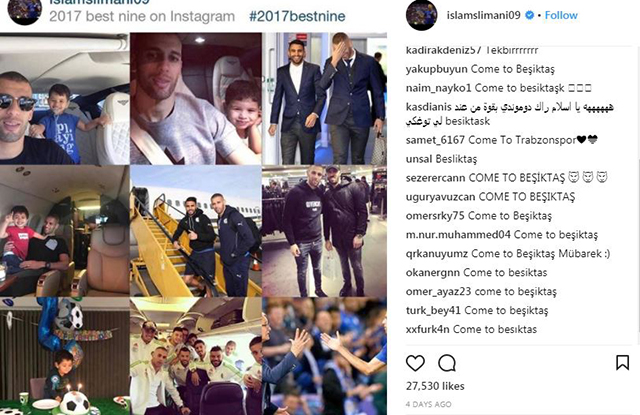The width and height of the screenshot is (640, 415).
Task: Open xxfurk4n's profile from last comment
Action: point(427,329)
